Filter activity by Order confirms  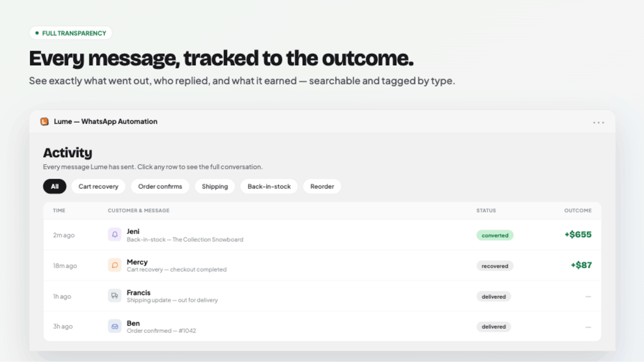point(160,186)
